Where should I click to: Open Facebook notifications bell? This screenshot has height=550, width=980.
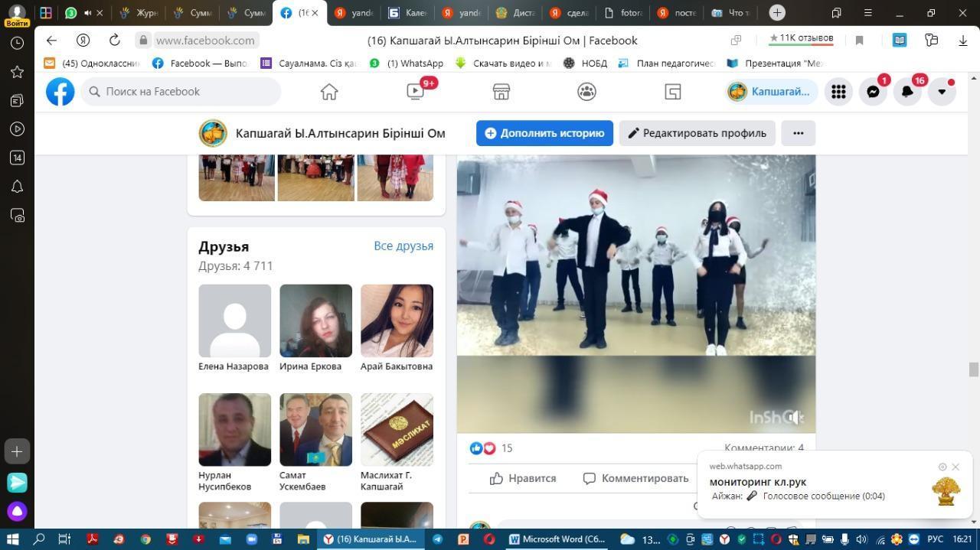click(x=907, y=92)
